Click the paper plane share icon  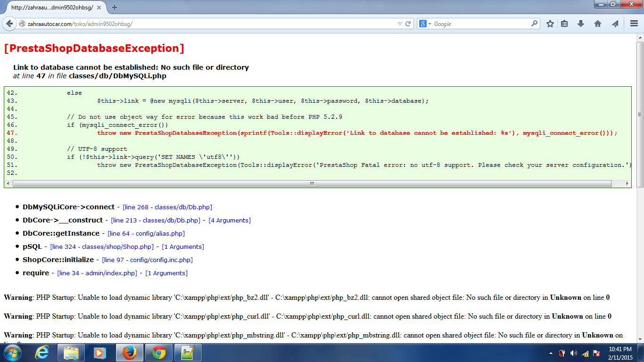pyautogui.click(x=615, y=24)
